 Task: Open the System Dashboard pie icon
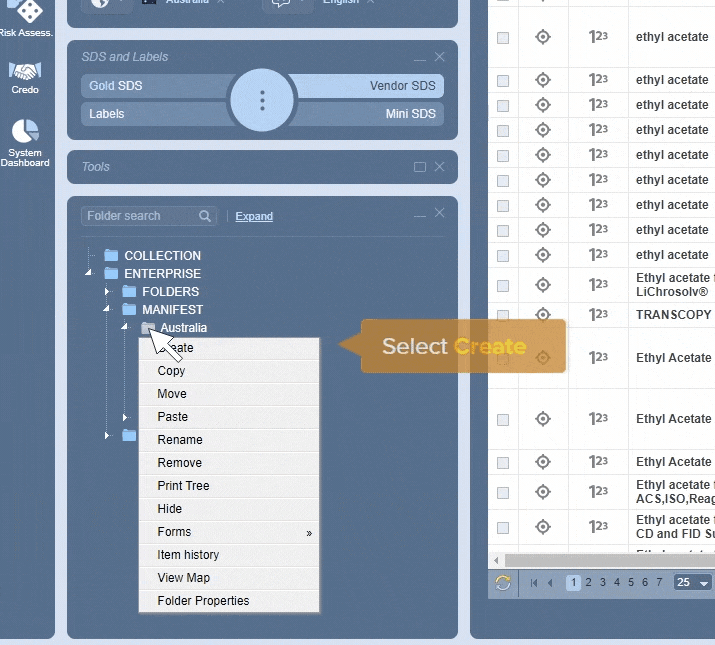pos(25,132)
